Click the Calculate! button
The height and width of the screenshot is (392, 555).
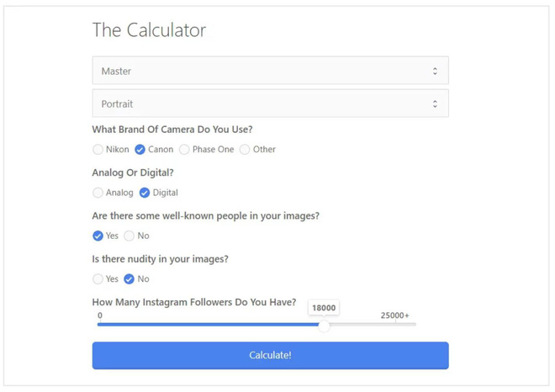click(271, 355)
